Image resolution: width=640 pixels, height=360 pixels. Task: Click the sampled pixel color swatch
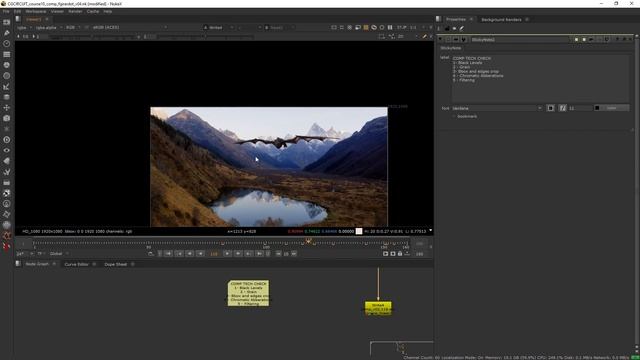(x=359, y=231)
